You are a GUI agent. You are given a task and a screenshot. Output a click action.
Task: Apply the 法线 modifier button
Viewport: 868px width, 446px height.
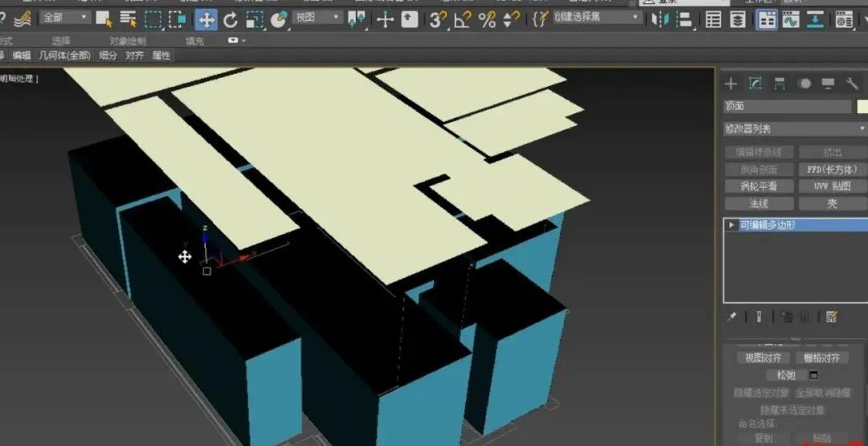coord(759,203)
